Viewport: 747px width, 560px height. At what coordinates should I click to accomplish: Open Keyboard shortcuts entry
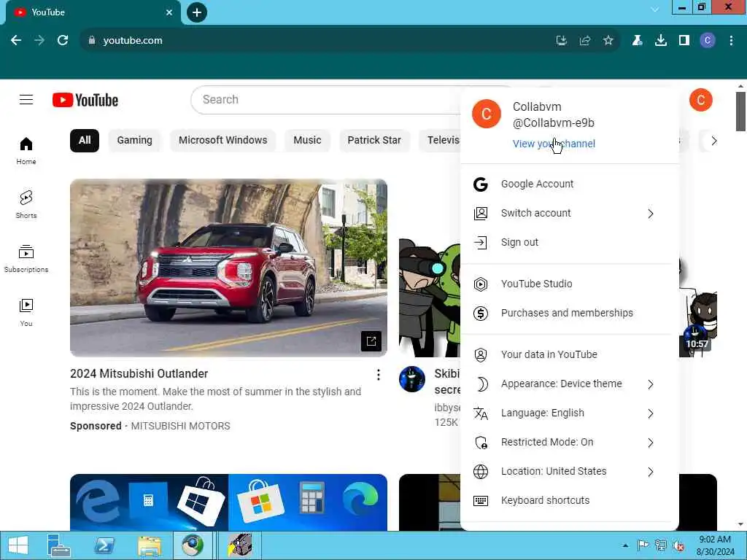[569, 500]
